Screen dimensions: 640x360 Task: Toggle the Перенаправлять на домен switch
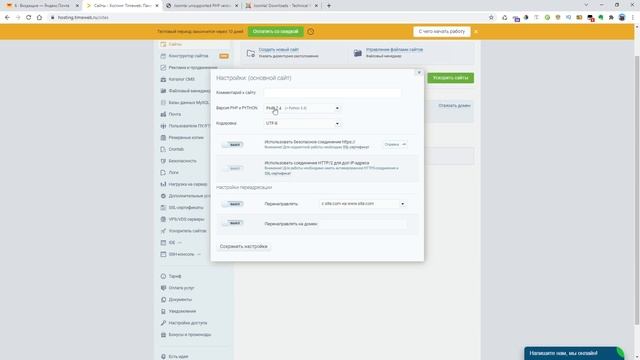(x=233, y=223)
